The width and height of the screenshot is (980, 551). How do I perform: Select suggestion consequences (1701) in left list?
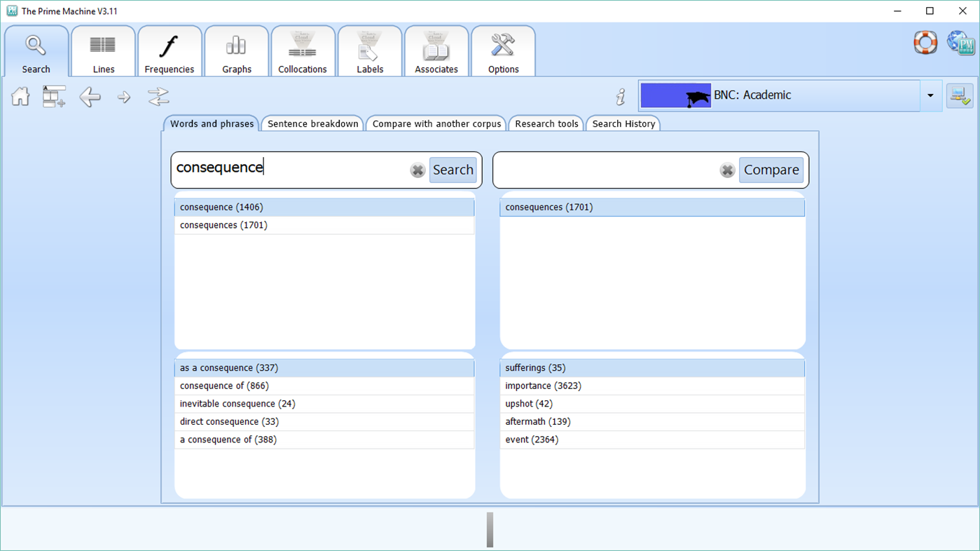[x=324, y=225]
